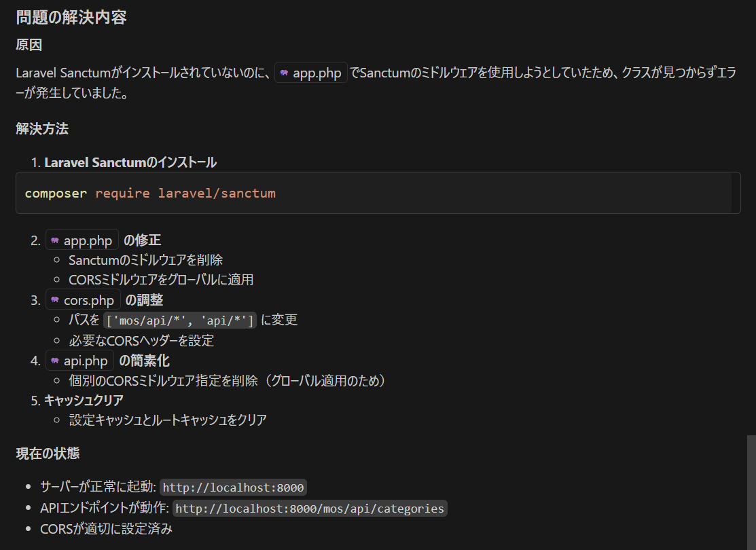The width and height of the screenshot is (756, 550).
Task: Click the PHP elephant icon next to cors.php
Action: click(x=55, y=300)
